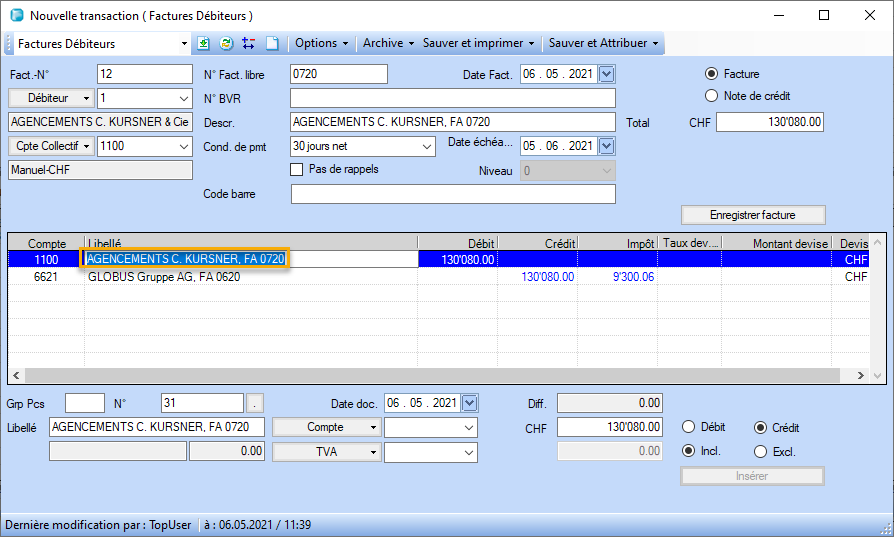Open the Date échéance calendar picker

(x=607, y=146)
